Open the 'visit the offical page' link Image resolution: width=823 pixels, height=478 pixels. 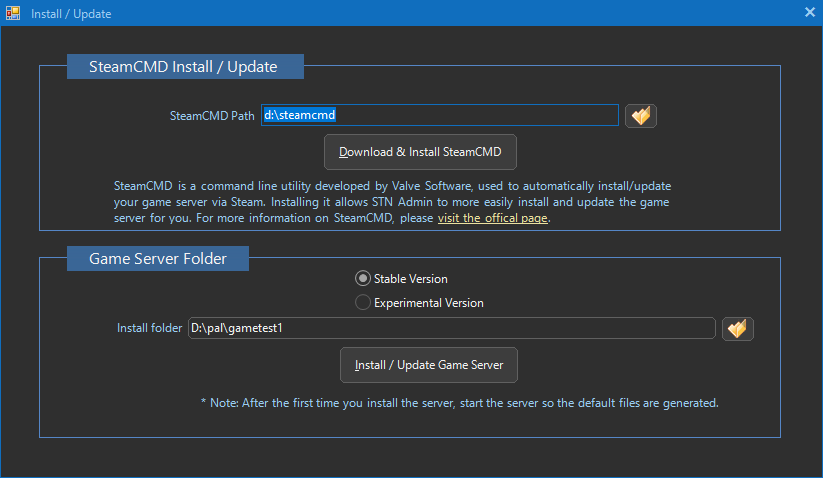(x=492, y=218)
